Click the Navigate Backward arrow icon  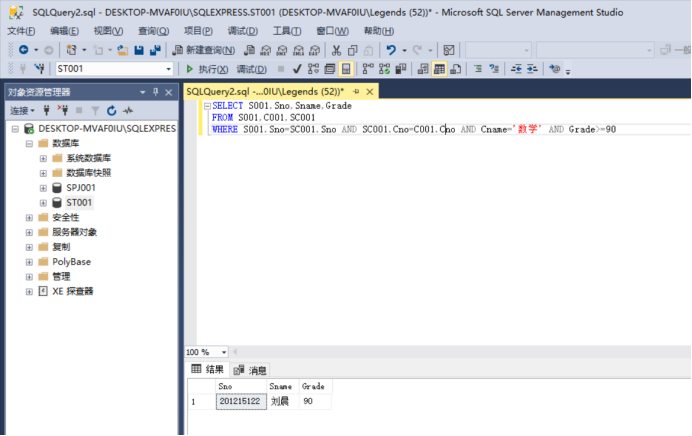(23, 50)
